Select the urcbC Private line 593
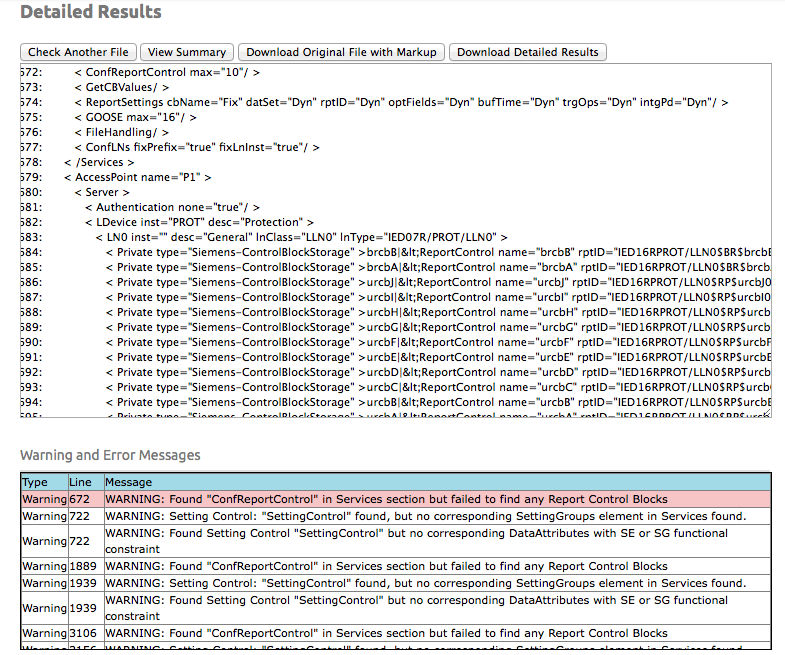 [x=439, y=388]
